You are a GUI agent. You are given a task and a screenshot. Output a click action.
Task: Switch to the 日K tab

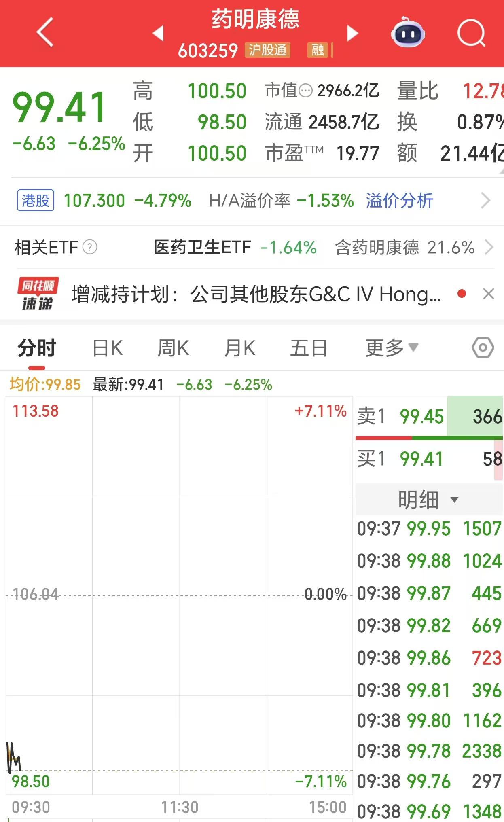point(107,348)
